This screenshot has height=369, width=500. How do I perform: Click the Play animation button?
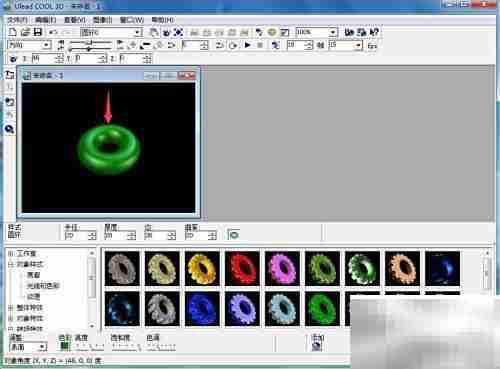[247, 45]
